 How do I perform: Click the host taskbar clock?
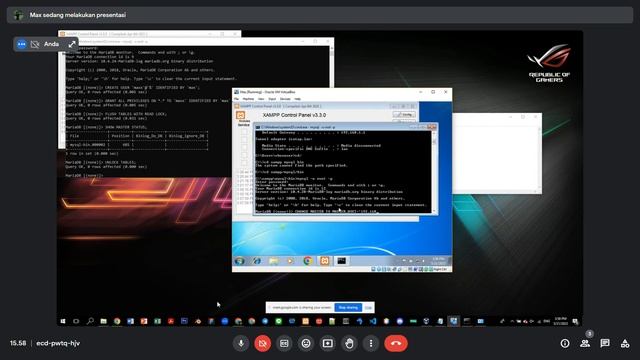(560, 321)
